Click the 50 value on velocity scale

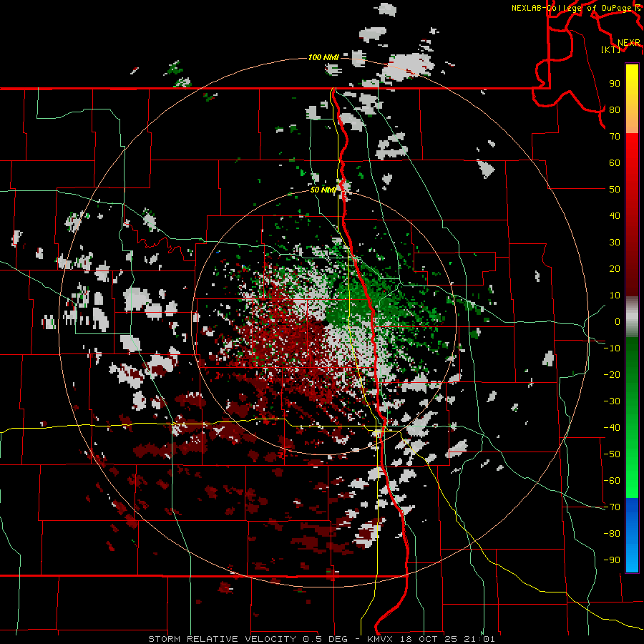coord(615,190)
